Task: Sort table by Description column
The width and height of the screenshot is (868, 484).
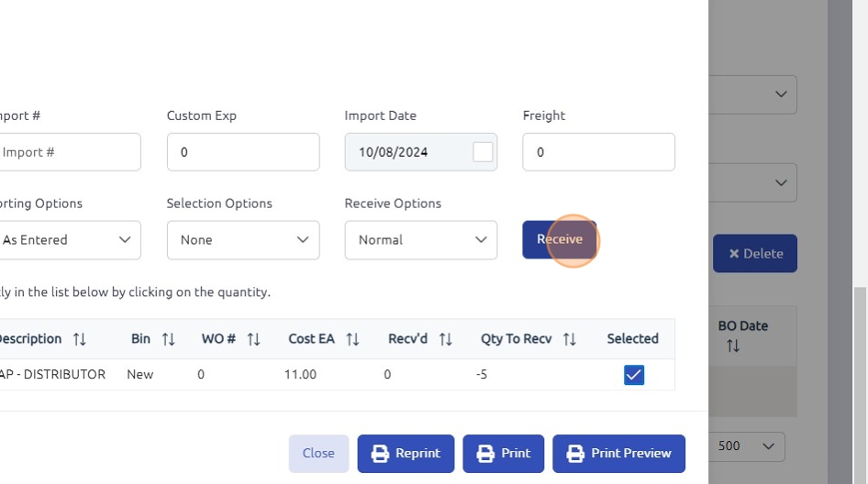Action: coord(80,339)
